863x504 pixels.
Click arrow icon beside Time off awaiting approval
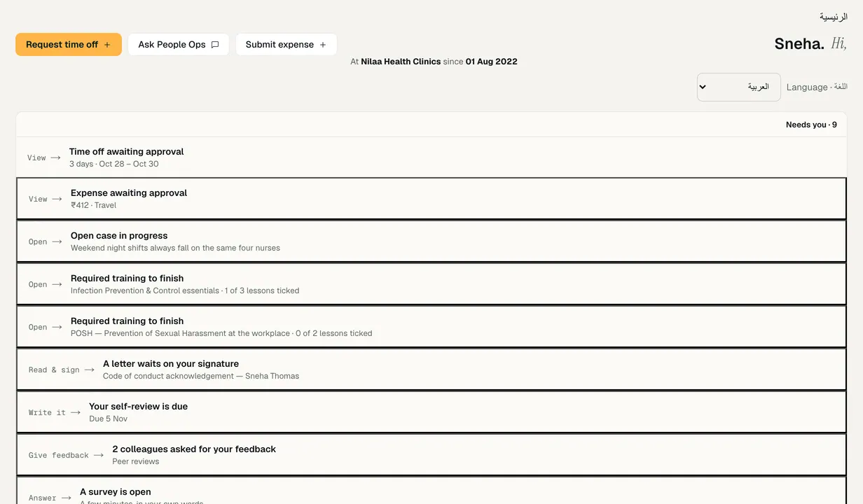(x=55, y=158)
